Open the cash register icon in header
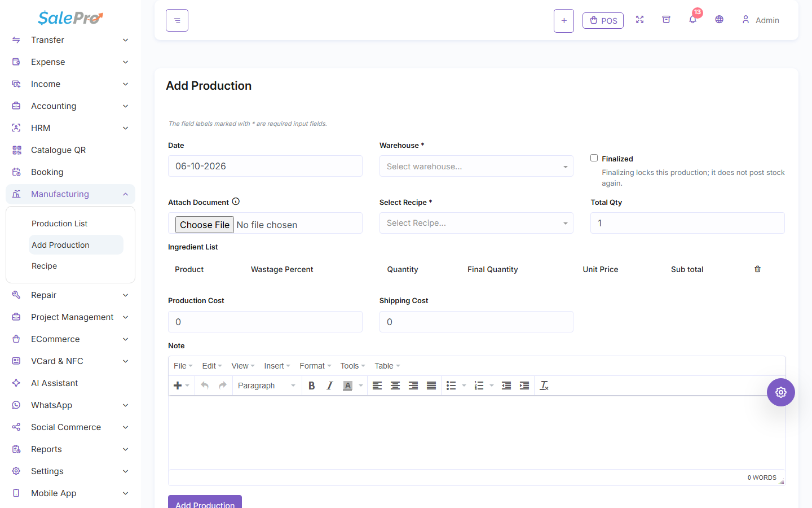 click(666, 20)
